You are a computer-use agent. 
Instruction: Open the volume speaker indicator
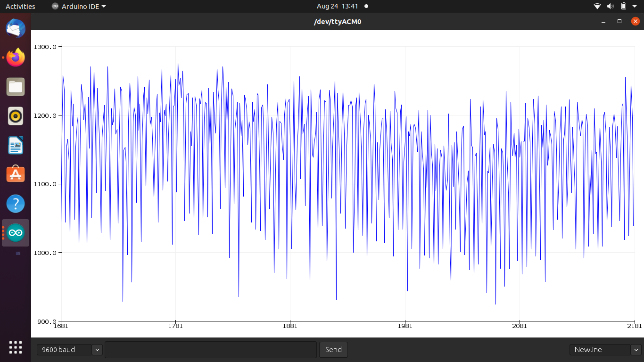(610, 6)
